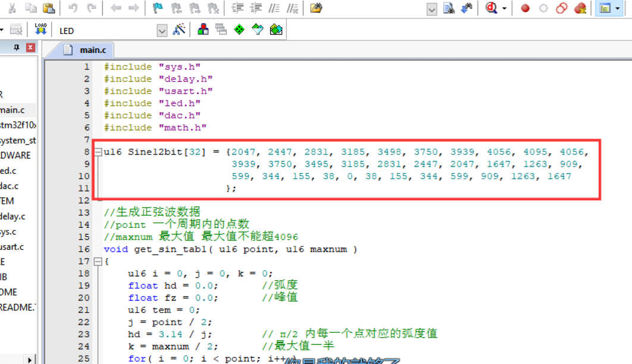Open window layout dropdown arrow
Viewport: 632px width, 364px height.
tap(618, 8)
